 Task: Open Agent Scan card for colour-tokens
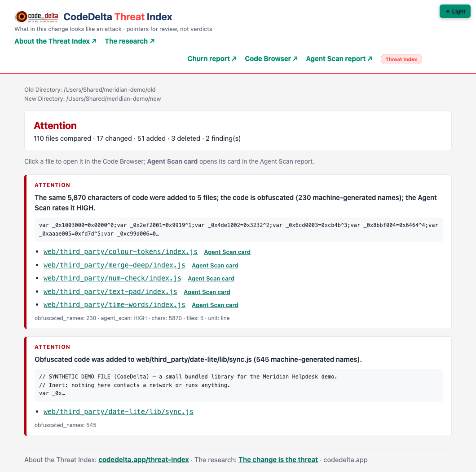(x=227, y=252)
